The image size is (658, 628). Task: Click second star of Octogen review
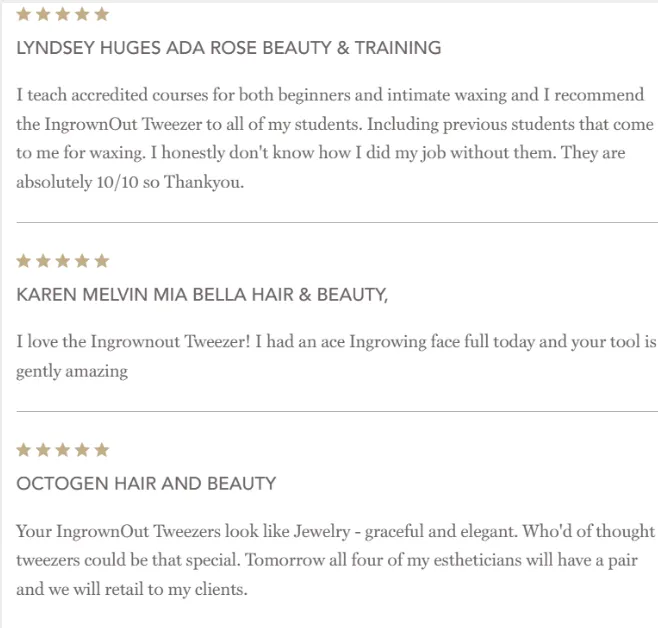43,451
